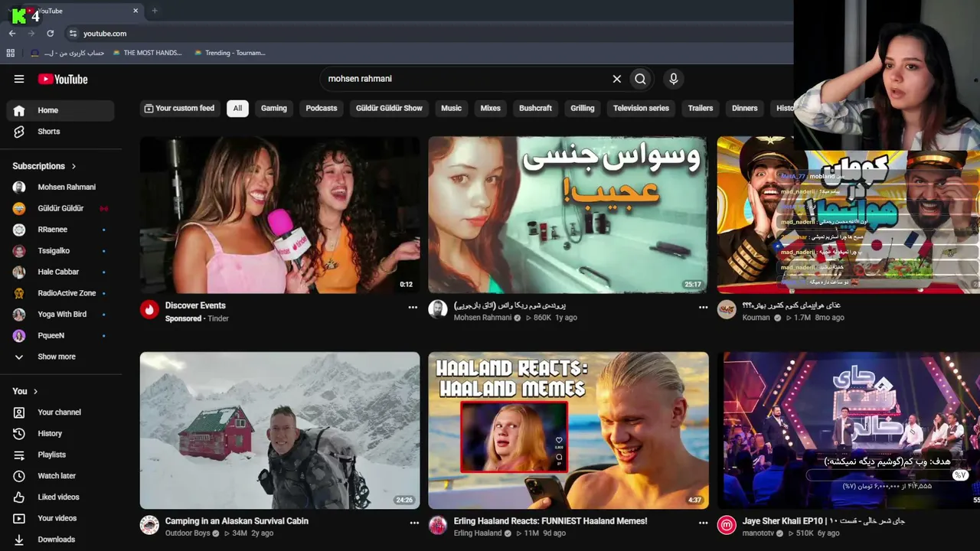
Task: Click the Outdoor Boys channel avatar
Action: pyautogui.click(x=149, y=525)
